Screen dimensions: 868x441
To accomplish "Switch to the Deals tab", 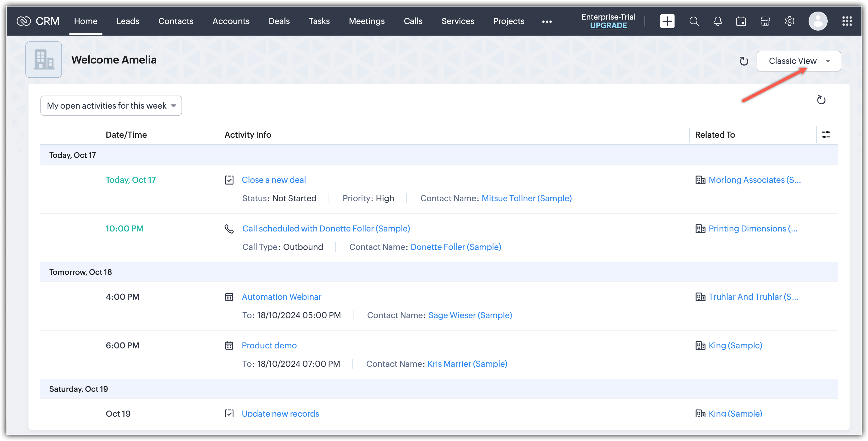I will click(x=279, y=21).
